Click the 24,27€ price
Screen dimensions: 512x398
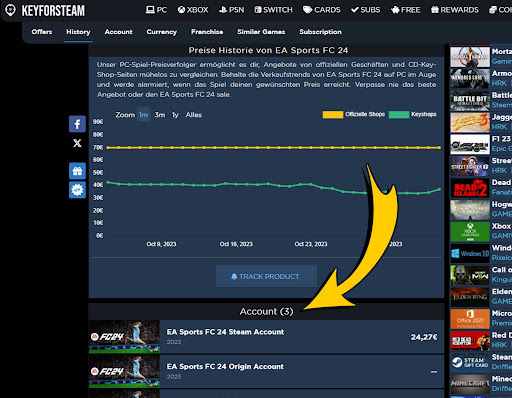pyautogui.click(x=424, y=337)
